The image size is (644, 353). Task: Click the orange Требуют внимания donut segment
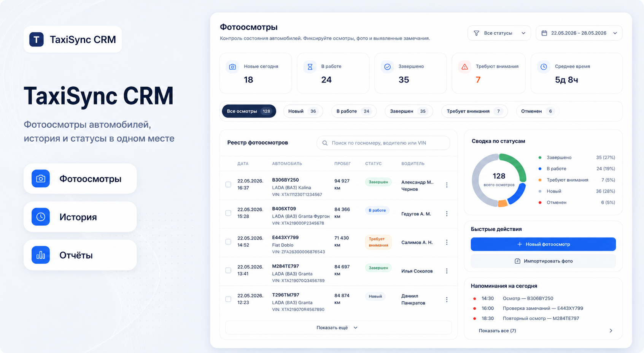[x=502, y=204]
